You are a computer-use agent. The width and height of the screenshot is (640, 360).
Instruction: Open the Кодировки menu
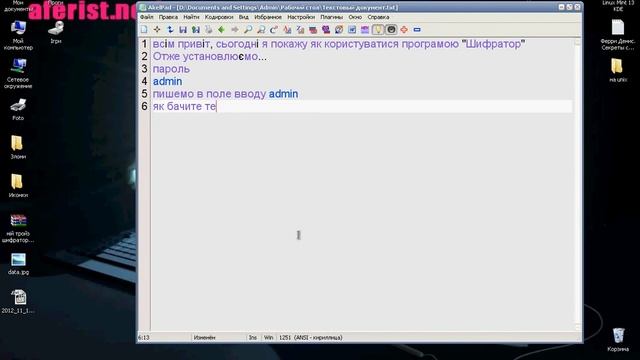click(219, 17)
